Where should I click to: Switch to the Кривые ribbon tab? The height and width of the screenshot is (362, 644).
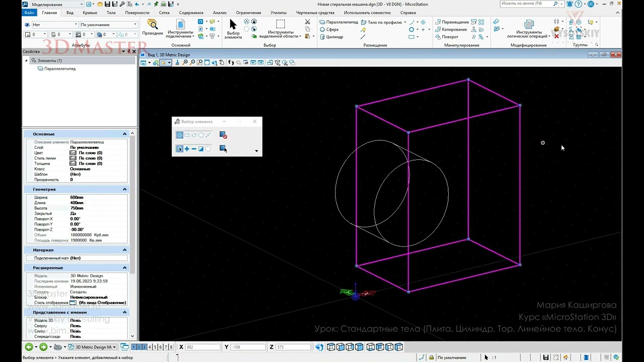point(90,13)
